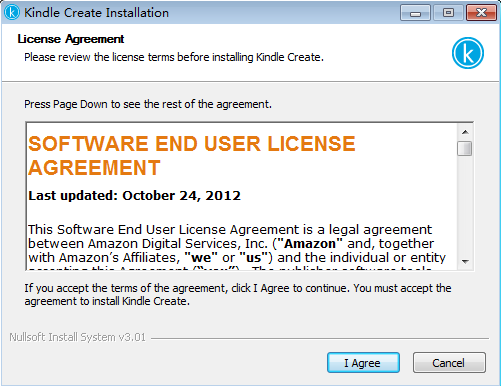The height and width of the screenshot is (386, 501).
Task: Minimize the Kindle Create Installation window
Action: coord(415,13)
